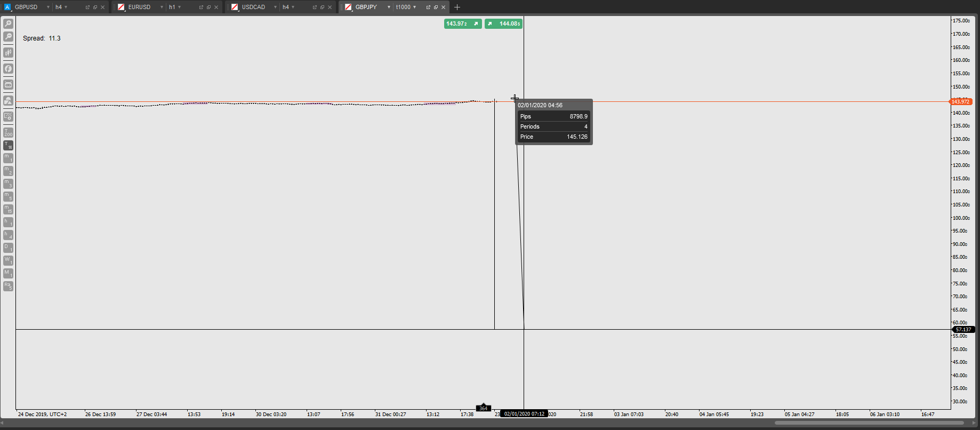
Task: Detach the GBPJPY chart tab
Action: 428,7
